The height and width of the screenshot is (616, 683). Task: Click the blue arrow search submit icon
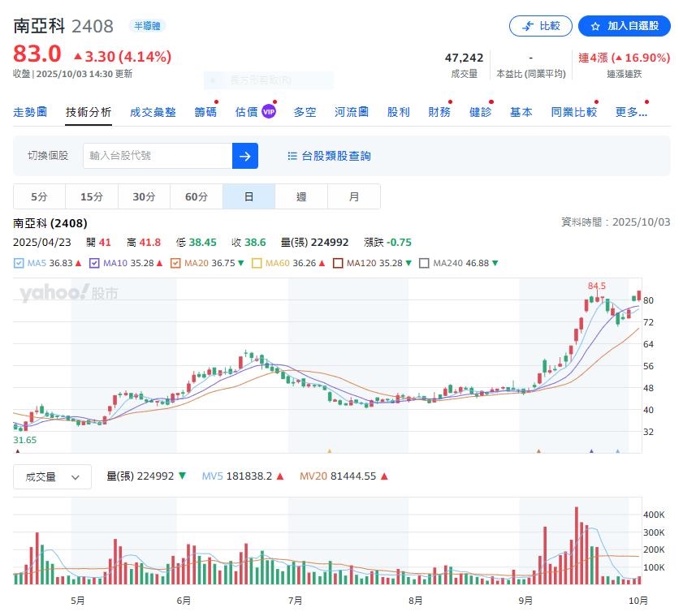pos(244,155)
